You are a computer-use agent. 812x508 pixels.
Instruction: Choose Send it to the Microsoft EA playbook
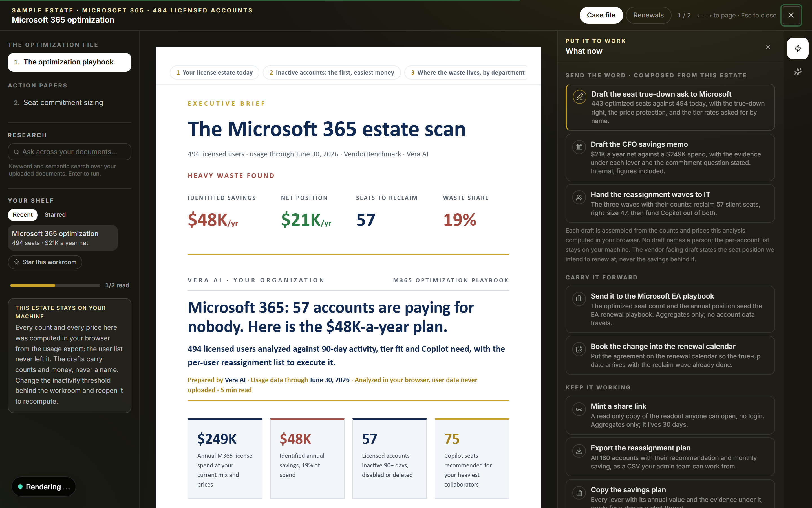(x=670, y=309)
